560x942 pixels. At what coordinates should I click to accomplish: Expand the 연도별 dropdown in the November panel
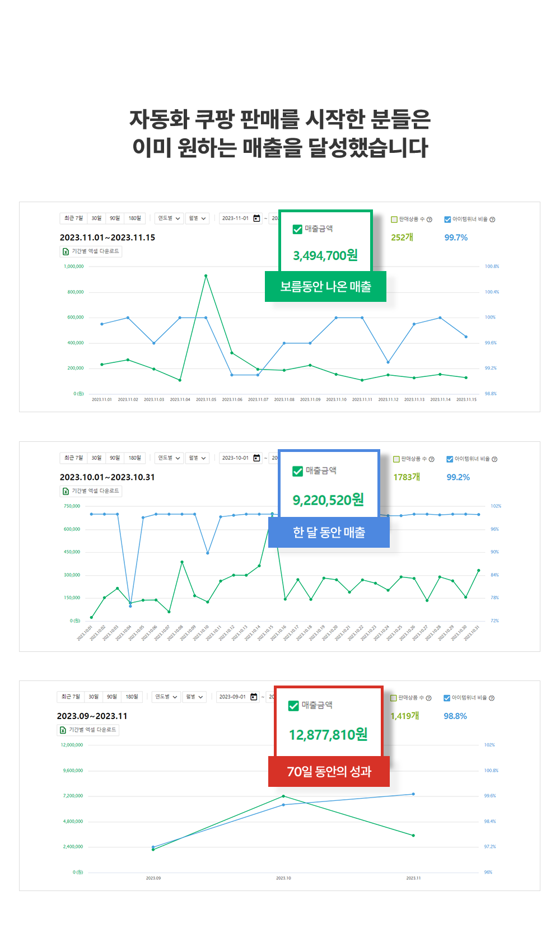[169, 218]
